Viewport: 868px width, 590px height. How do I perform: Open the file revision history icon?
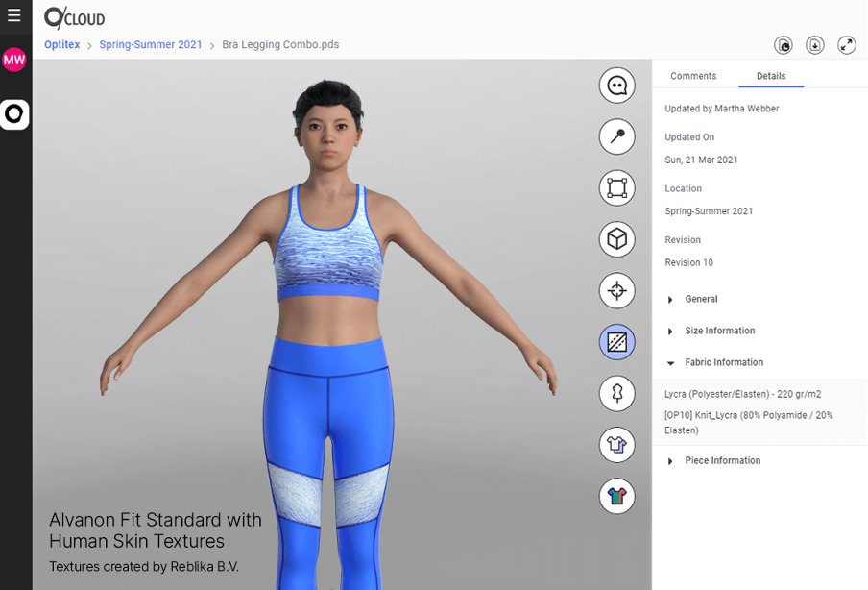[784, 45]
